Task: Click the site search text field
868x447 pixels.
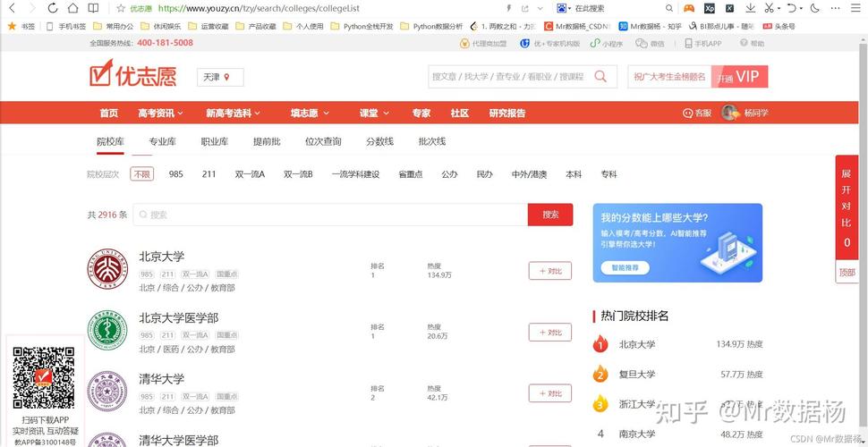Action: pyautogui.click(x=508, y=77)
